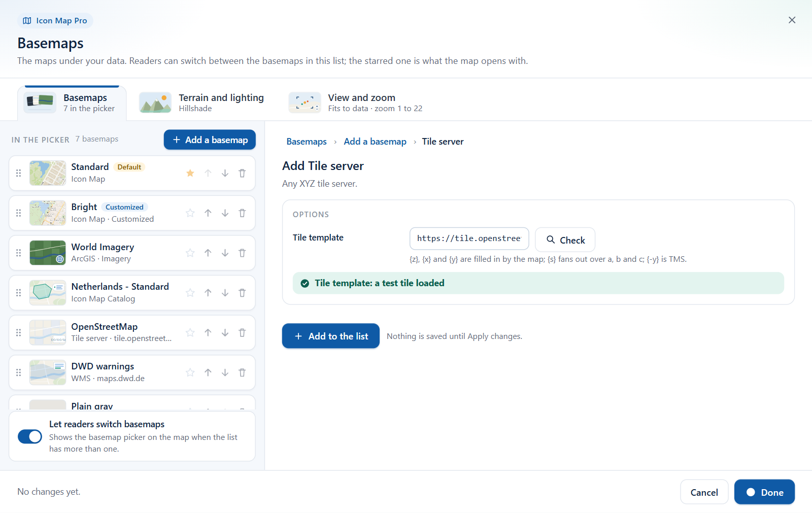This screenshot has height=513, width=812.
Task: Delete Netherlands - Standard basemap
Action: [242, 293]
